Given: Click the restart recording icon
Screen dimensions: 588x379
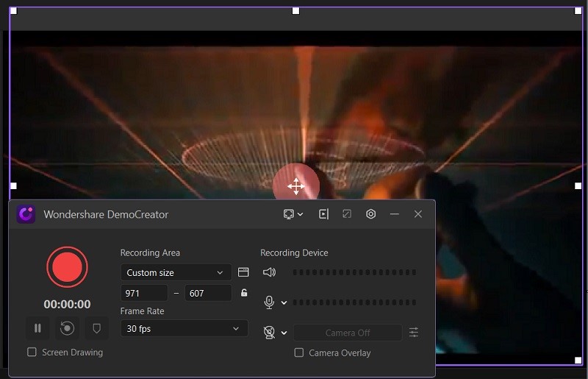Looking at the screenshot, I should pyautogui.click(x=67, y=328).
